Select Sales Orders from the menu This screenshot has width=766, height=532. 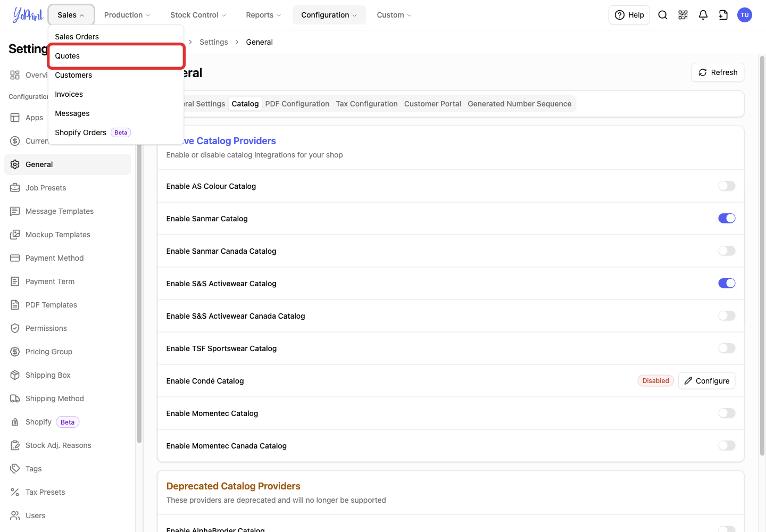(x=116, y=37)
